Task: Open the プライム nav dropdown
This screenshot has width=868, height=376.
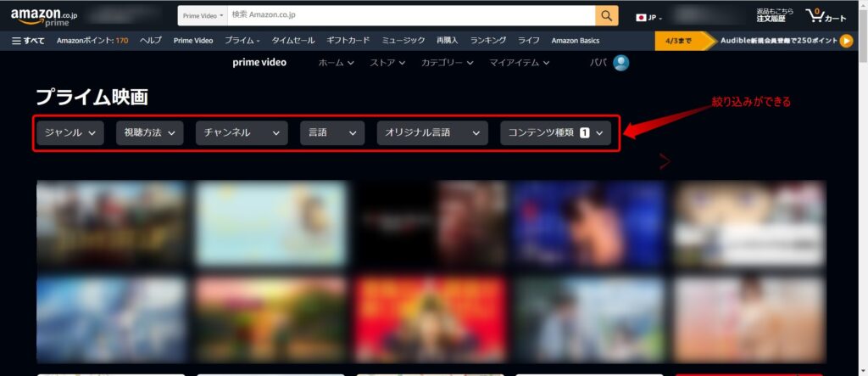Action: (x=242, y=41)
